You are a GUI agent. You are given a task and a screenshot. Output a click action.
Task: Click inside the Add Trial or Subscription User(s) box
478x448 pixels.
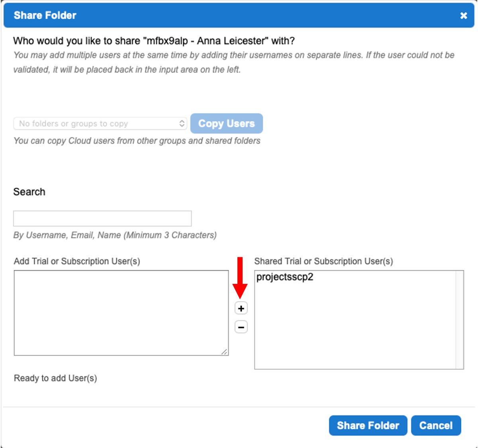tap(121, 313)
